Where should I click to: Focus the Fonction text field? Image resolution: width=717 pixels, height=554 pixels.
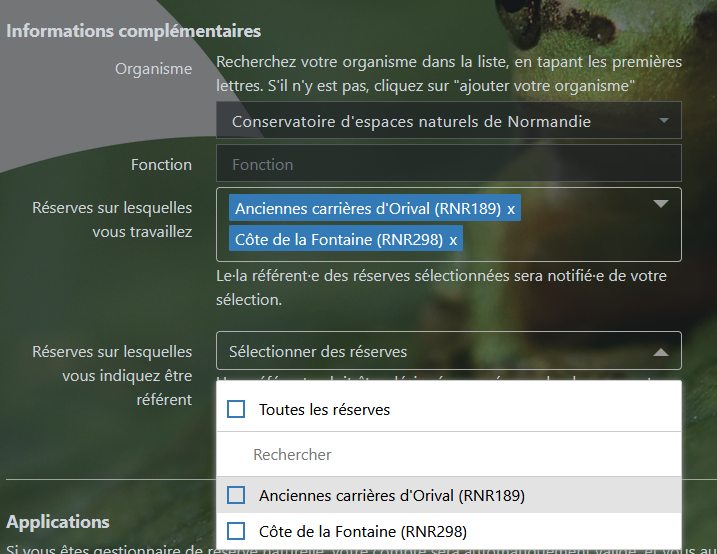[448, 164]
